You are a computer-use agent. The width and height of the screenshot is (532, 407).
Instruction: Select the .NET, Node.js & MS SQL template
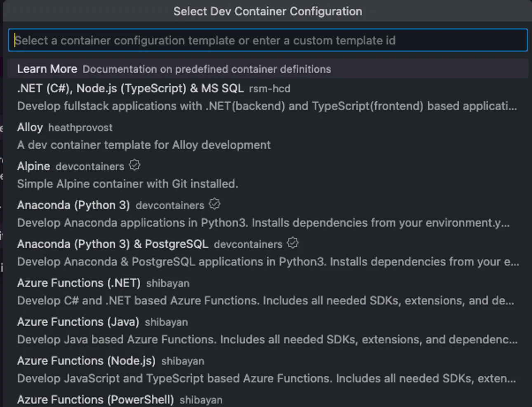click(x=130, y=88)
